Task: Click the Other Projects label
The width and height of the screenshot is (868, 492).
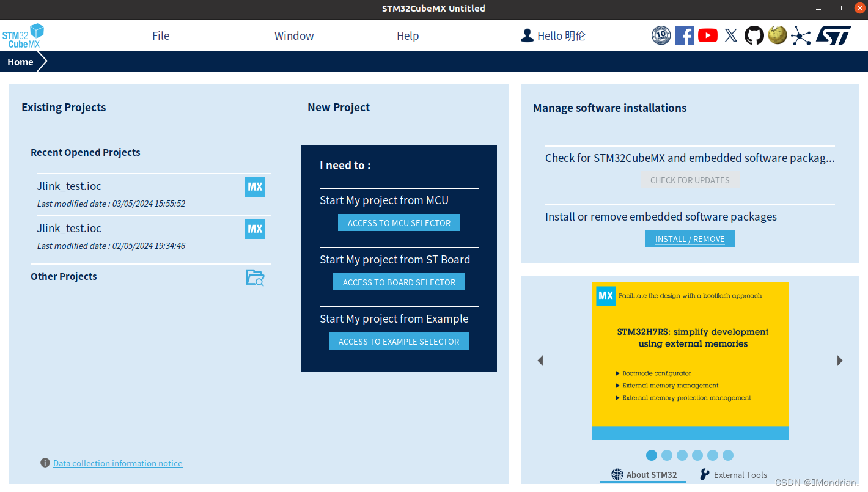Action: point(64,276)
